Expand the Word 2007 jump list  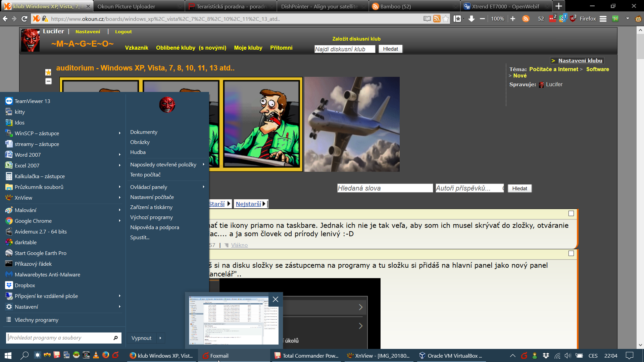pos(120,155)
